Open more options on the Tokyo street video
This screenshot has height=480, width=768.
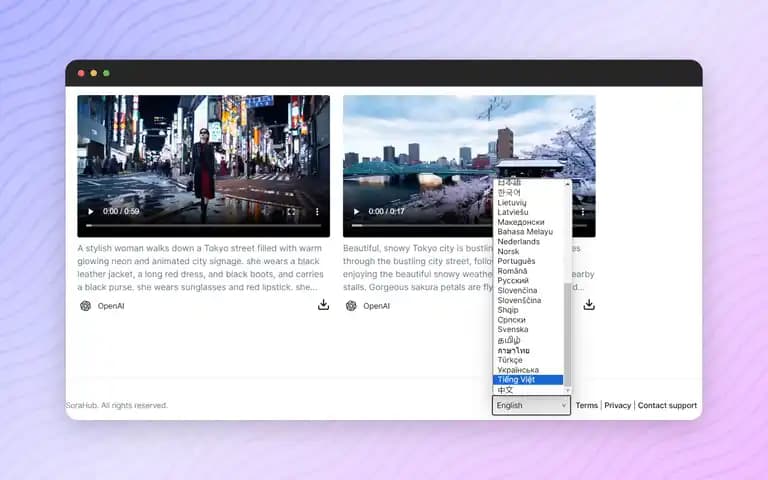click(317, 212)
